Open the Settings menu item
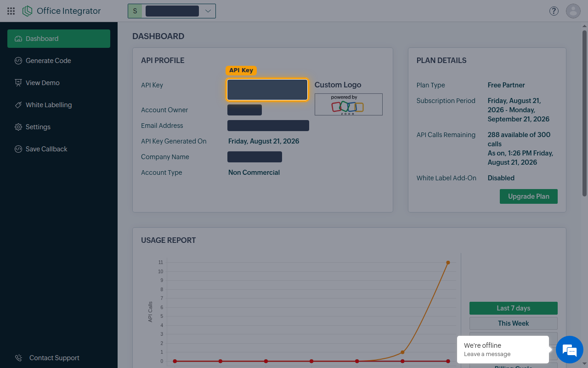 pyautogui.click(x=59, y=127)
